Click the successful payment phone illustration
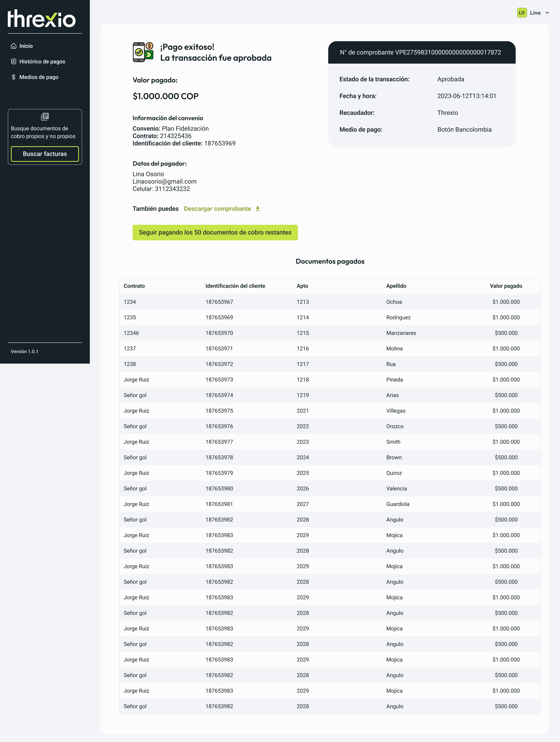This screenshot has height=742, width=560. [143, 52]
